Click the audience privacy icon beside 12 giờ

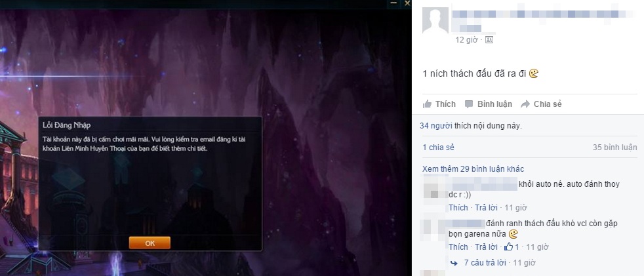(x=489, y=40)
